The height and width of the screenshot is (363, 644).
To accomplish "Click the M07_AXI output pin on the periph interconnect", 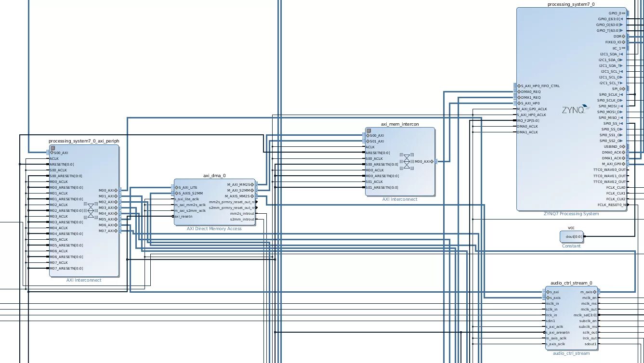I will 115,231.
